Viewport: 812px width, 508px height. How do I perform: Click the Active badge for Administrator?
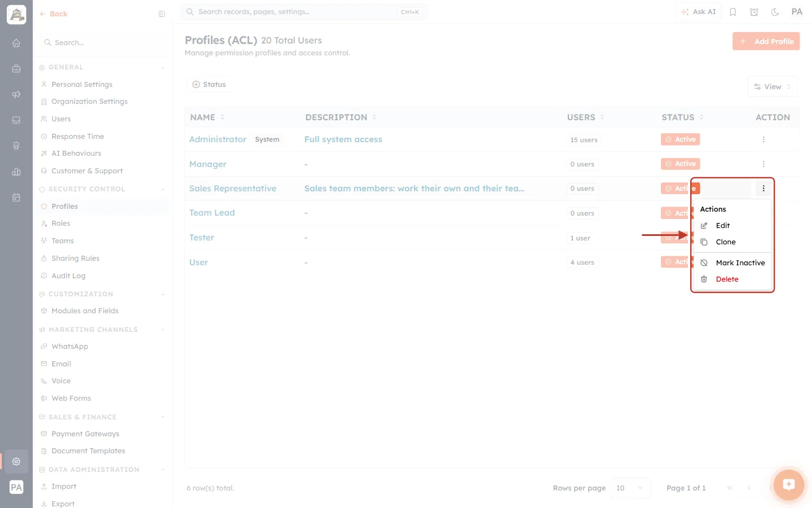681,139
